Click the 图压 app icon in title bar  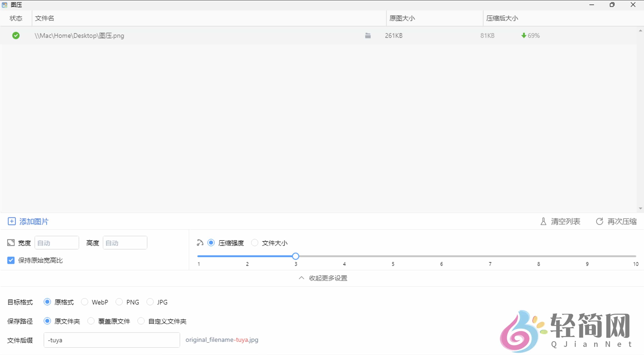coord(4,5)
